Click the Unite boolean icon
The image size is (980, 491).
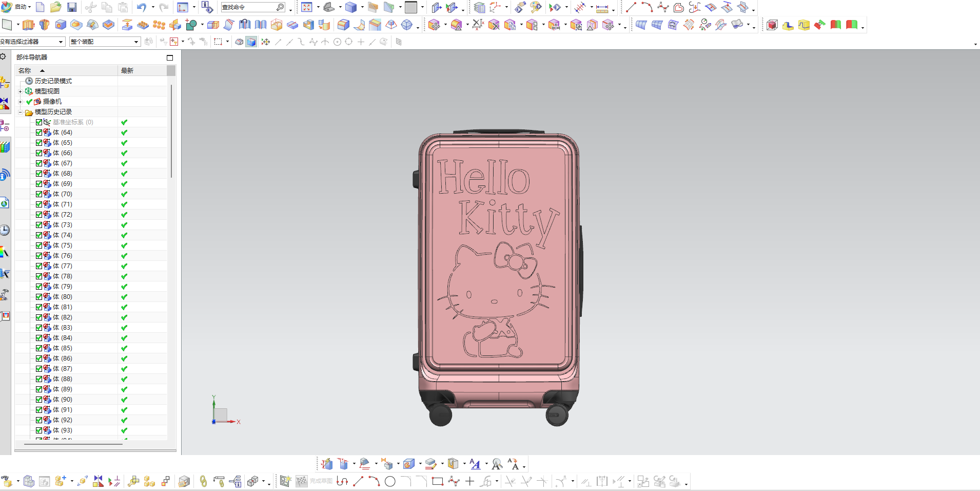[191, 25]
